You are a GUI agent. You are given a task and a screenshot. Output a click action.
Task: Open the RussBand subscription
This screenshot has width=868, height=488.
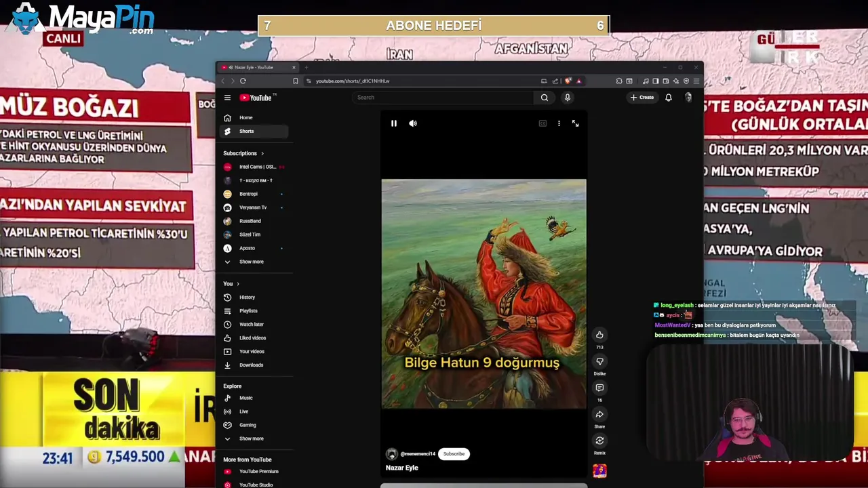[x=255, y=221]
